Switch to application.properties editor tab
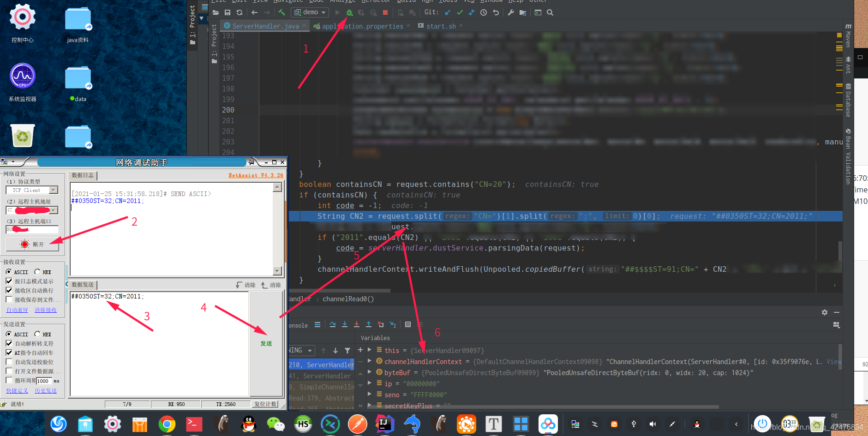This screenshot has width=868, height=436. pos(362,26)
